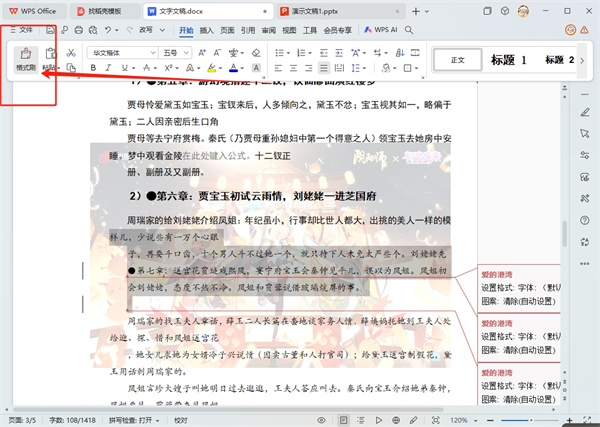Viewport: 600px width, 427px height.
Task: Switch to page layout view in status bar
Action: pos(344,420)
